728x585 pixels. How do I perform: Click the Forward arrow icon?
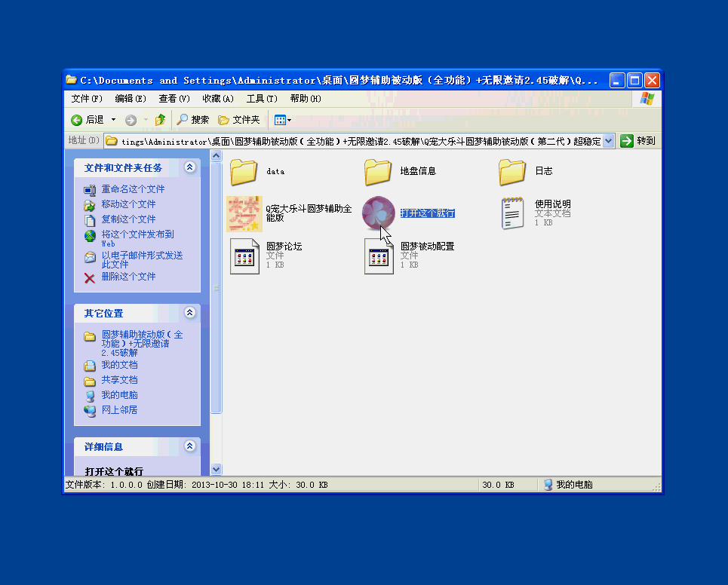(131, 120)
